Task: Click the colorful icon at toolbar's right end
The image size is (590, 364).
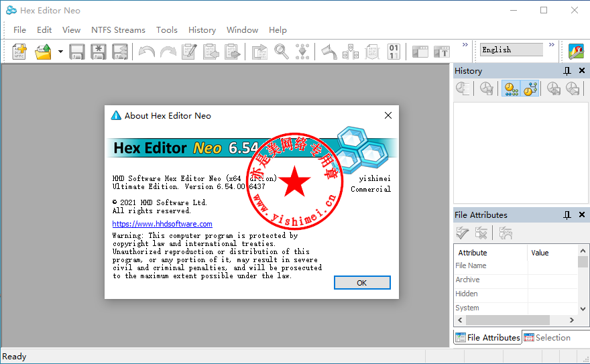Action: click(x=576, y=52)
